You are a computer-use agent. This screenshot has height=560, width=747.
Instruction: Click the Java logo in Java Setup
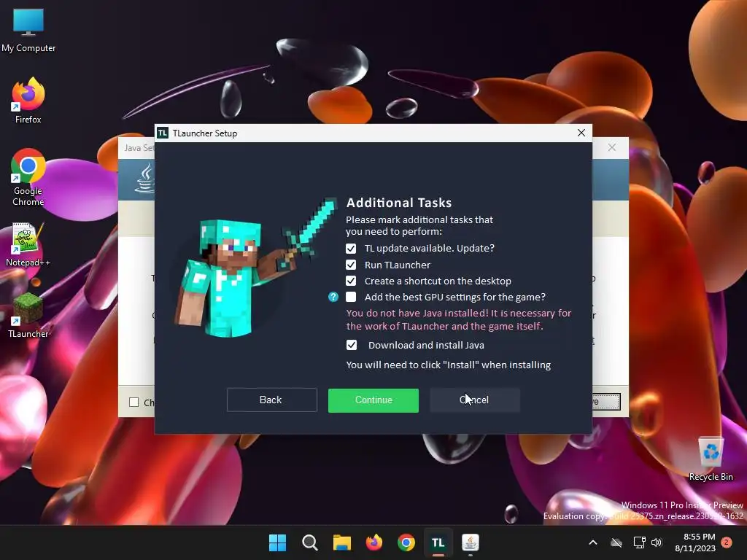coord(145,179)
